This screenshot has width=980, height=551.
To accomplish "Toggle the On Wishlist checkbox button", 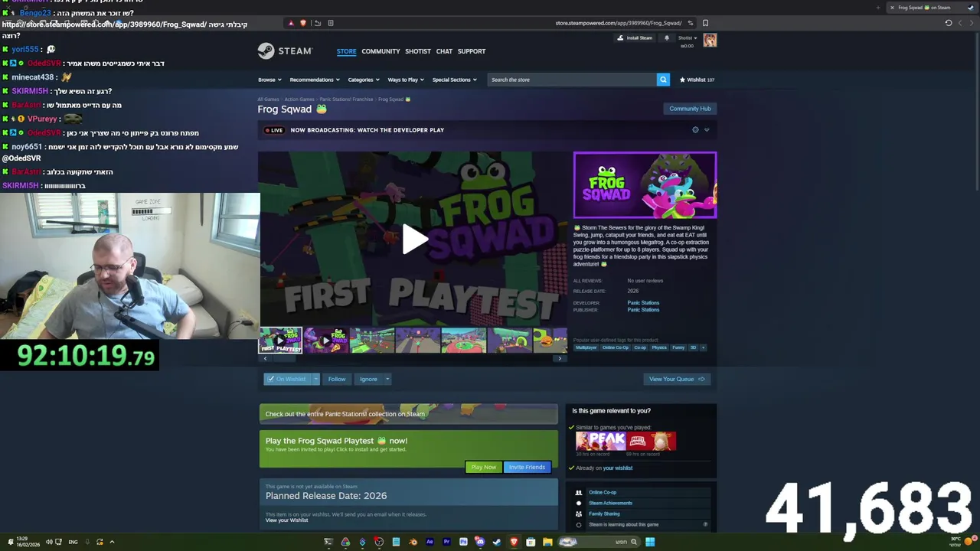I will [288, 379].
